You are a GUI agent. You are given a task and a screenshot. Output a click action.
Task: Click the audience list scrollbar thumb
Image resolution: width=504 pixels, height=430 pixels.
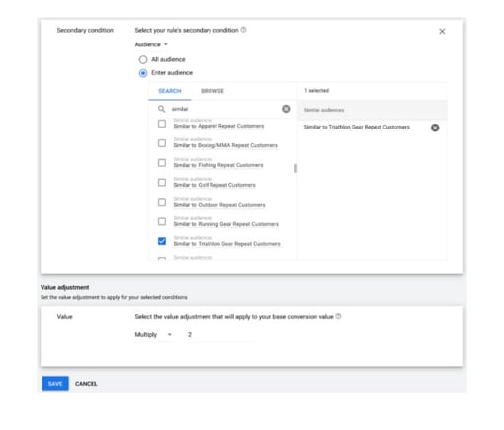(295, 168)
